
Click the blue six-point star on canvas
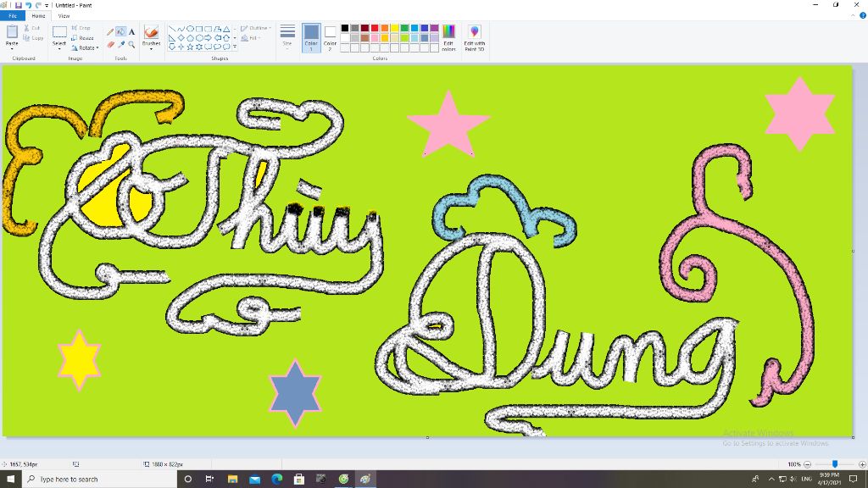[295, 393]
